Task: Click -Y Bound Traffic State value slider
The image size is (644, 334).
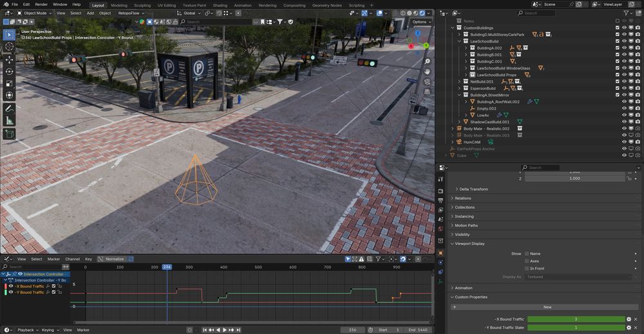Action: 576,328
